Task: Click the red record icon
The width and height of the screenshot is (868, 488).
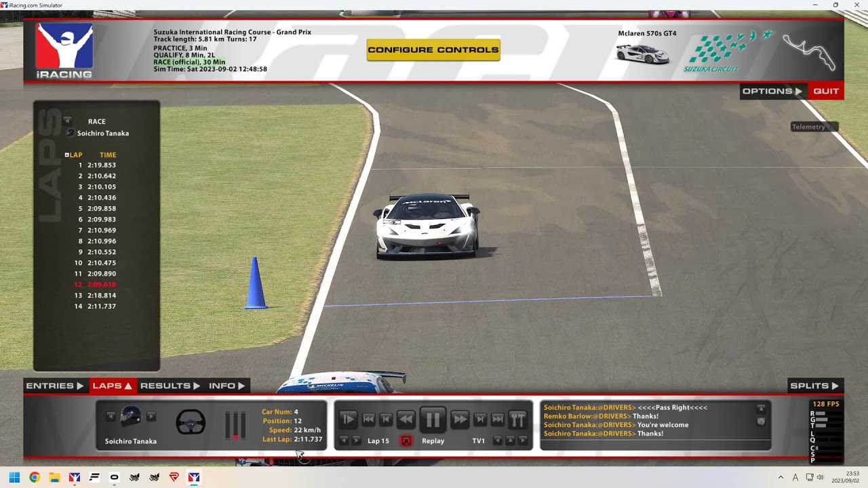Action: click(406, 441)
